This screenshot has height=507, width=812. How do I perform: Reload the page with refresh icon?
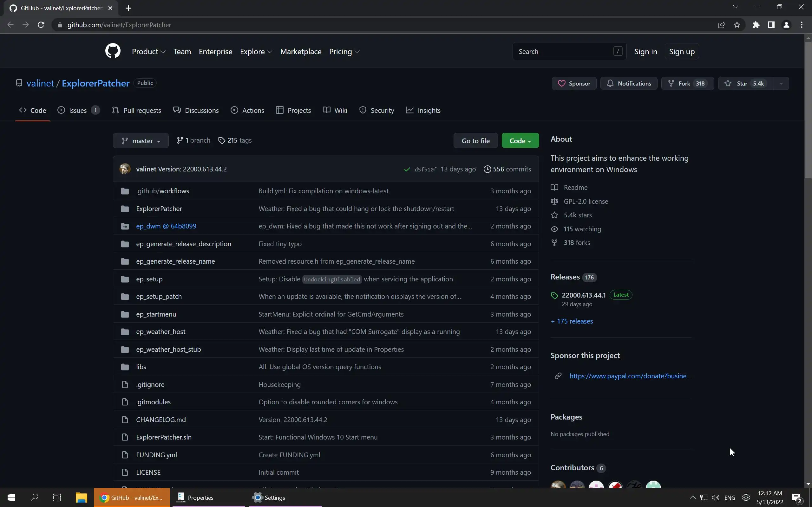click(41, 25)
